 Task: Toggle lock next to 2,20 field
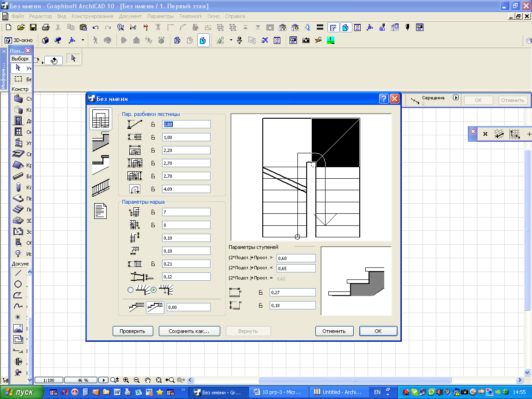point(153,150)
